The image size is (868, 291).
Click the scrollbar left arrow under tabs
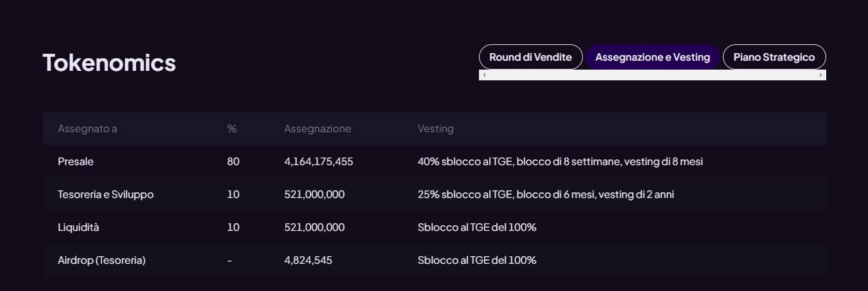484,75
